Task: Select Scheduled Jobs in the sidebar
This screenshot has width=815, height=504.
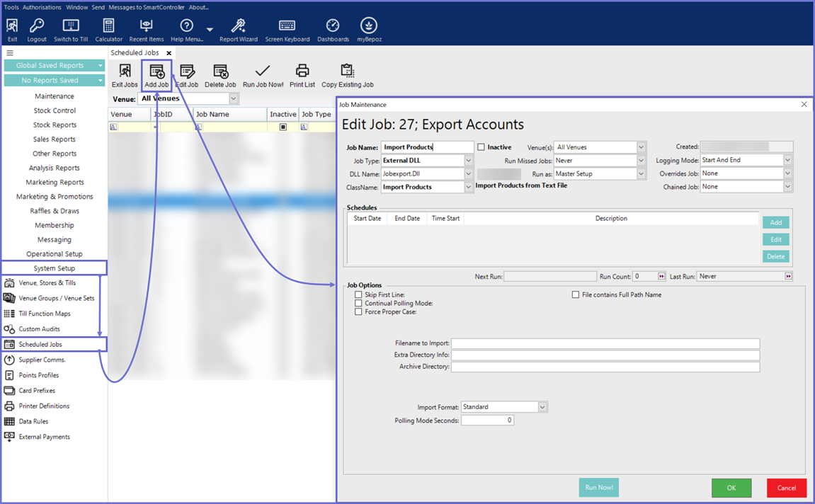Action: (40, 345)
